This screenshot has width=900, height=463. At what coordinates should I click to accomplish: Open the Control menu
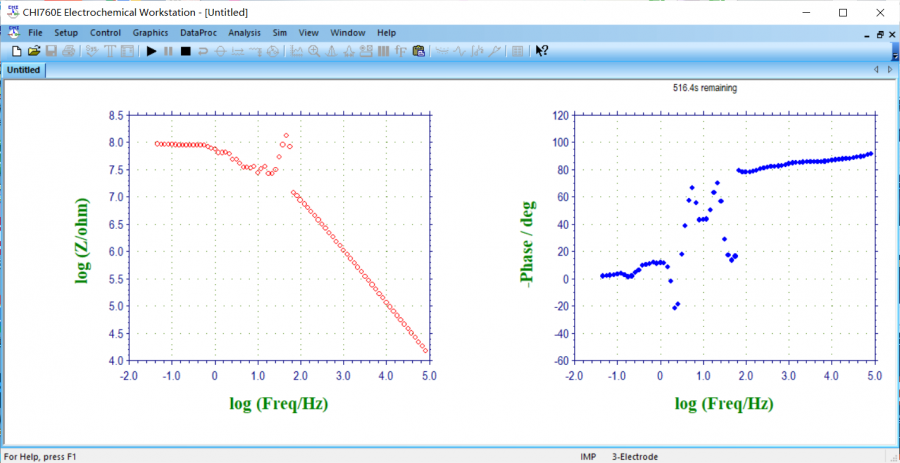[105, 33]
